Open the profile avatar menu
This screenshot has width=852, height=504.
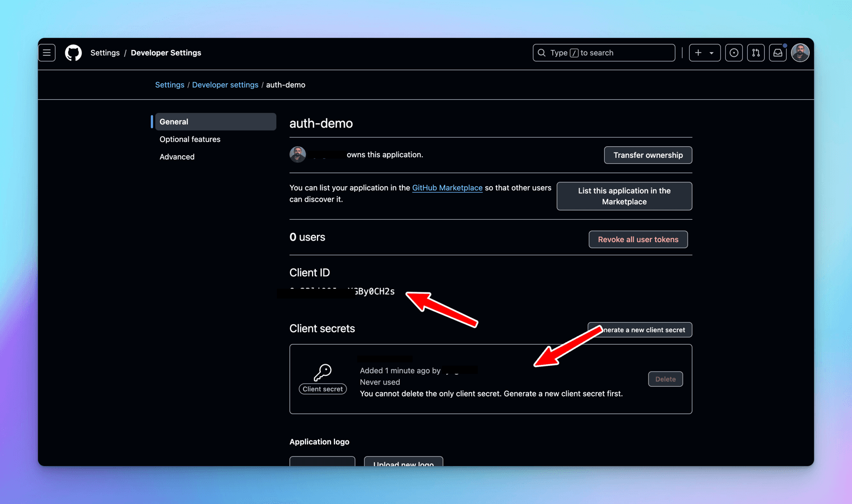800,53
